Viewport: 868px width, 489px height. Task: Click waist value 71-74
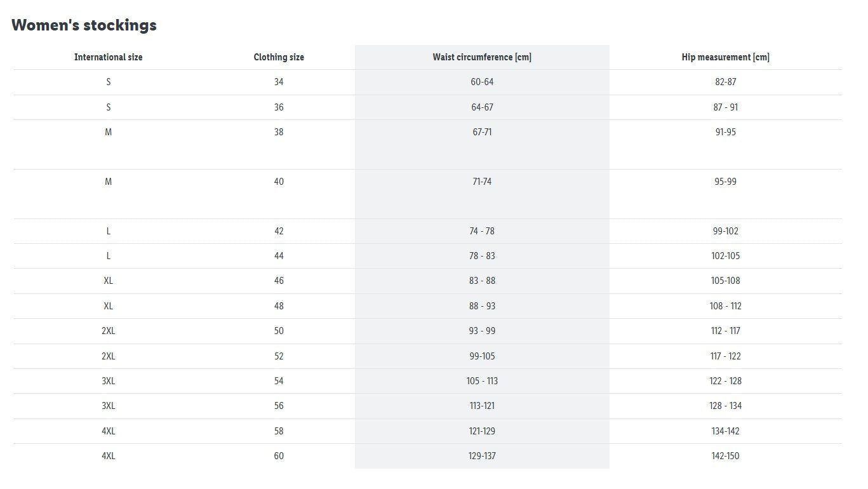[482, 182]
